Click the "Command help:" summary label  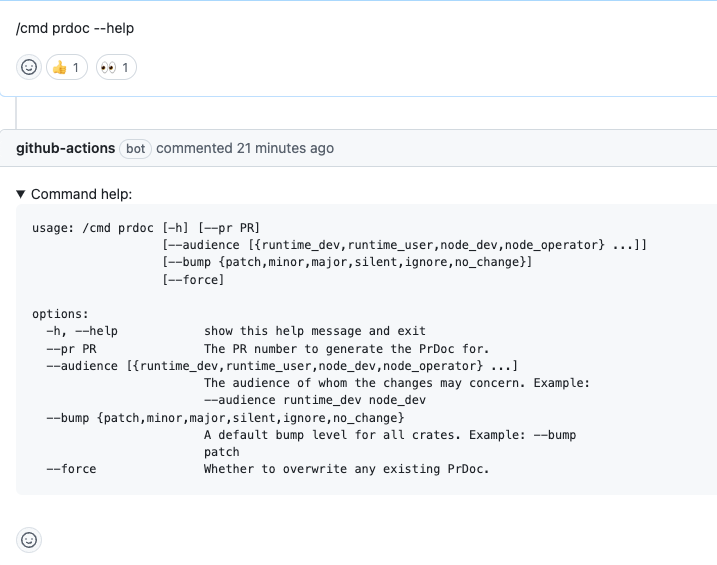[81, 194]
